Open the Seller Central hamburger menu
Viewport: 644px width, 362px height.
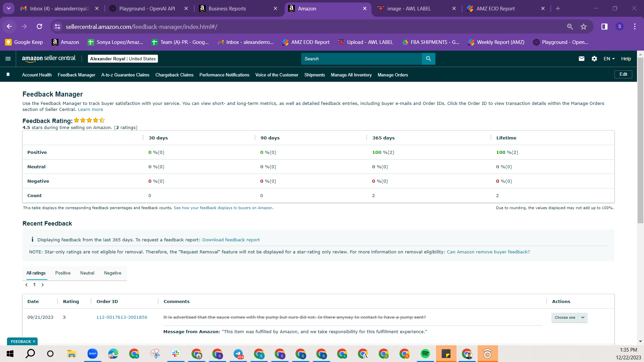8,59
